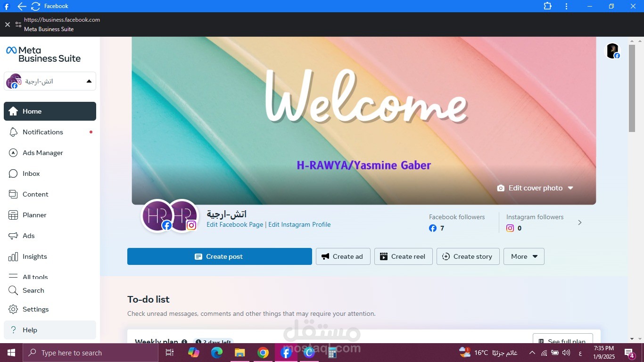Open Calculator from the taskbar
This screenshot has height=362, width=644.
coord(332,353)
